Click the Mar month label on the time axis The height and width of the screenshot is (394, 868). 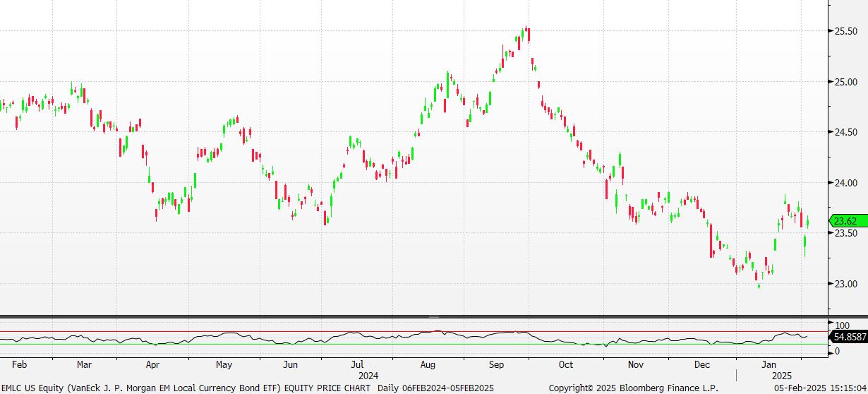[84, 365]
